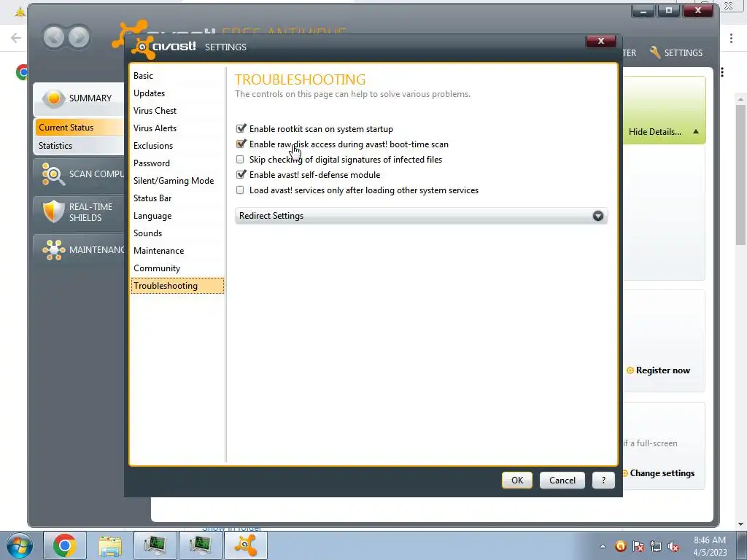
Task: Select Current Status in avast sidebar
Action: [79, 128]
